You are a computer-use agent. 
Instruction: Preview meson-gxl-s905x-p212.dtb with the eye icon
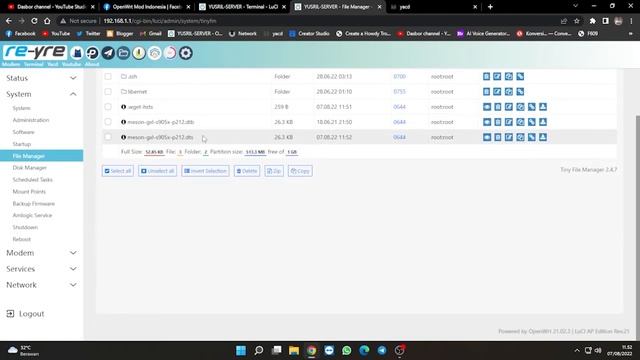point(487,122)
